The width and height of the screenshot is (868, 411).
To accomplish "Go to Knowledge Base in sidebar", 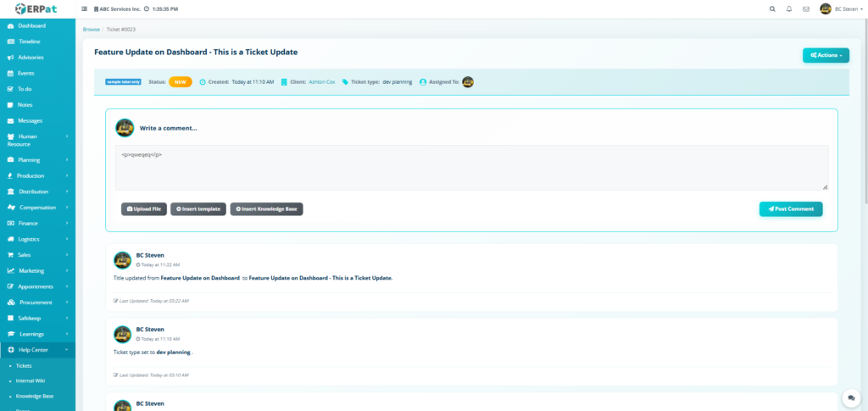I will pos(34,396).
